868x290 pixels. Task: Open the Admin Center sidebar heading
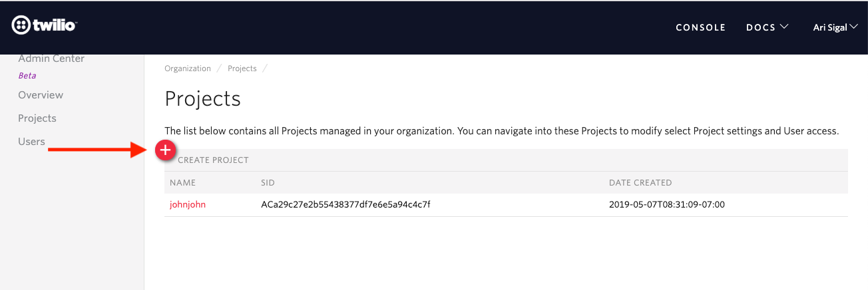click(51, 59)
